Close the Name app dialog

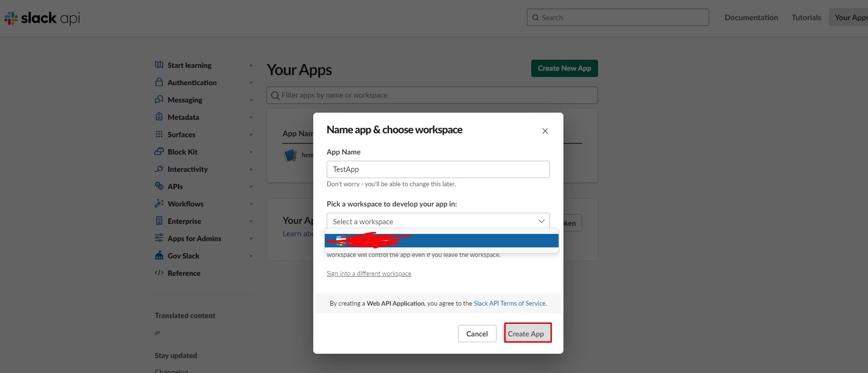point(545,131)
